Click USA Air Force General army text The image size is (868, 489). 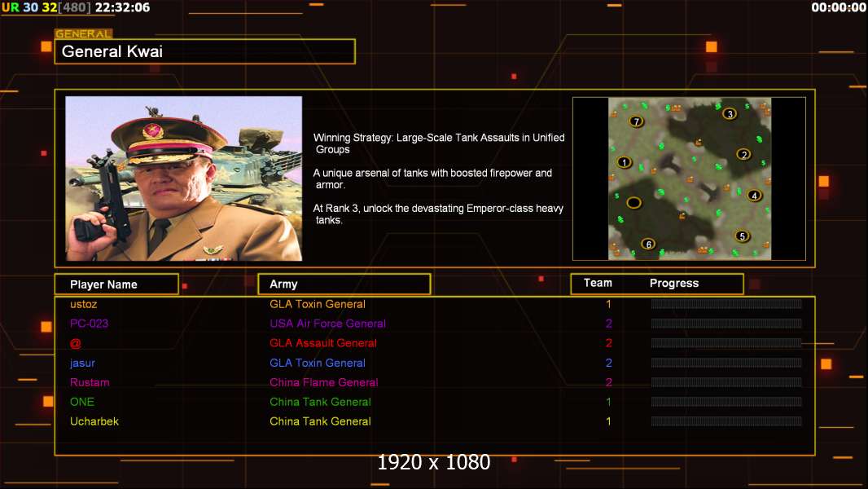(327, 324)
